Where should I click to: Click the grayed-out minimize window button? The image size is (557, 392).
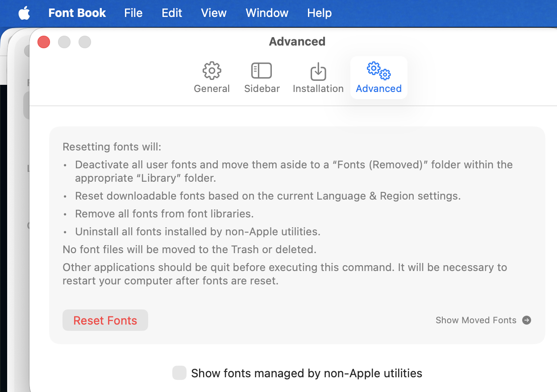[x=64, y=42]
